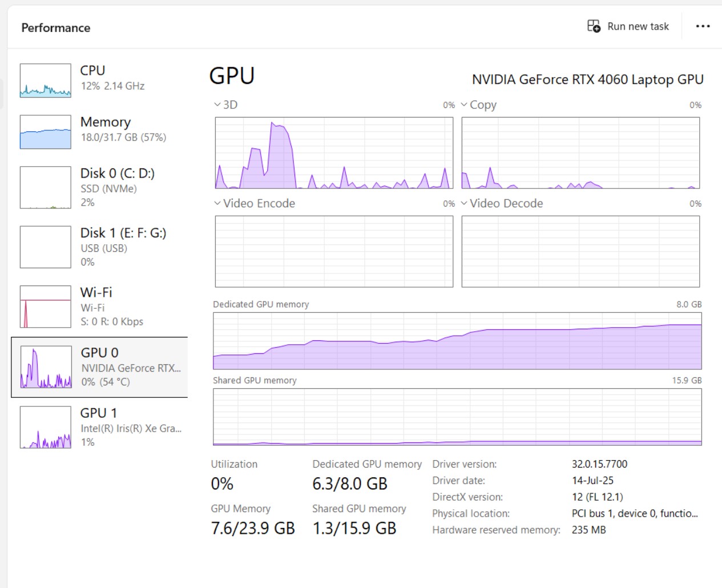This screenshot has width=722, height=588.
Task: Click the 18.0/31.7 GB (57%) memory reading
Action: tap(123, 137)
